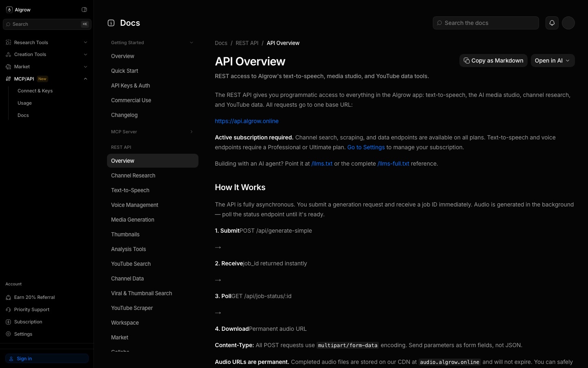
Task: Open the Open in AI dropdown
Action: (x=552, y=61)
